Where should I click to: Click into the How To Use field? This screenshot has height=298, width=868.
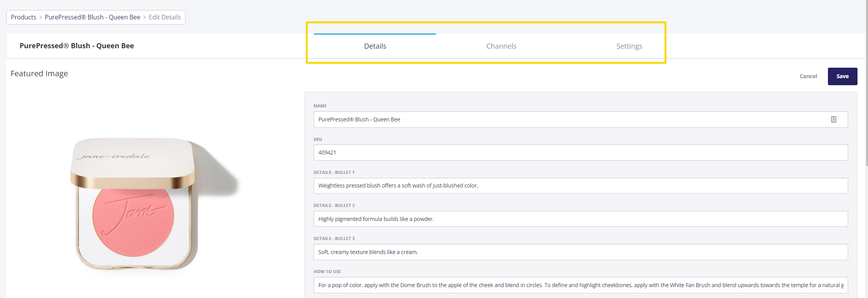pos(580,285)
